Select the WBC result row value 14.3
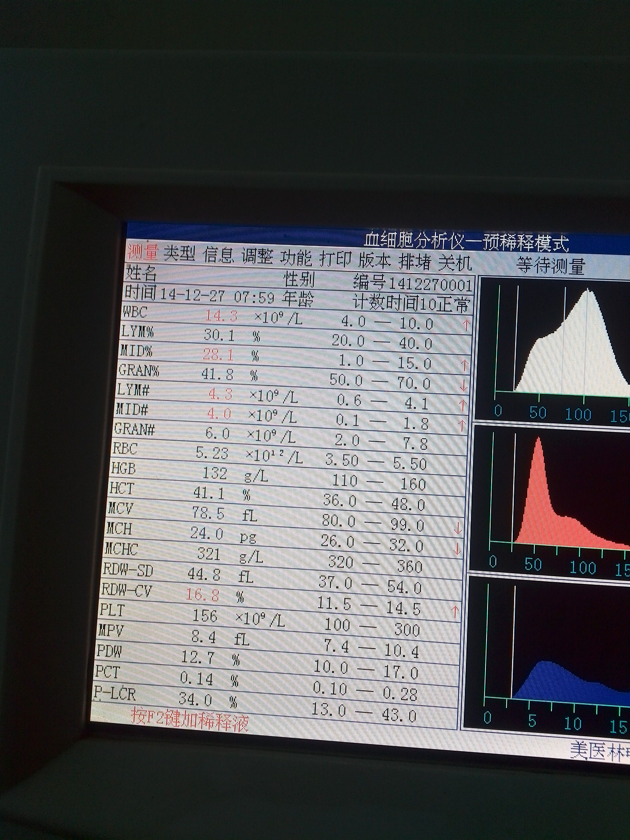 point(221,316)
